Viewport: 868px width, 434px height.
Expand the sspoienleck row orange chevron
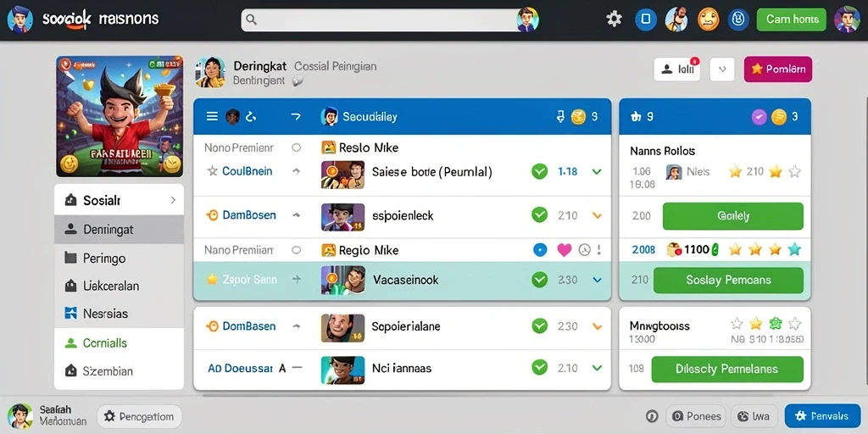point(597,215)
